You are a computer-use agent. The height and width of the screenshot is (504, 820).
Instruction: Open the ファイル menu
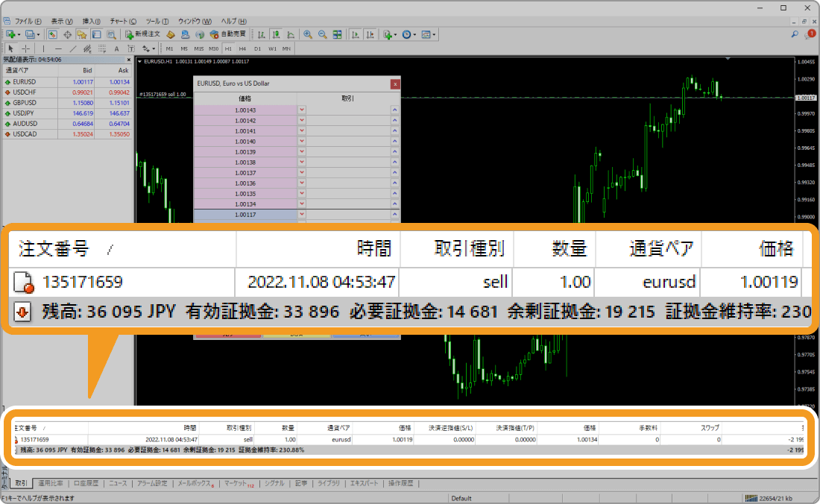28,22
